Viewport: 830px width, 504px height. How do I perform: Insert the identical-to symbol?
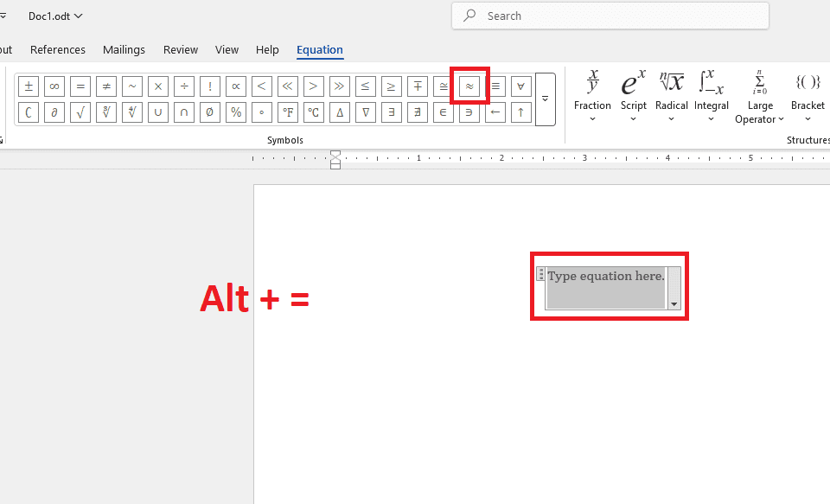point(495,86)
